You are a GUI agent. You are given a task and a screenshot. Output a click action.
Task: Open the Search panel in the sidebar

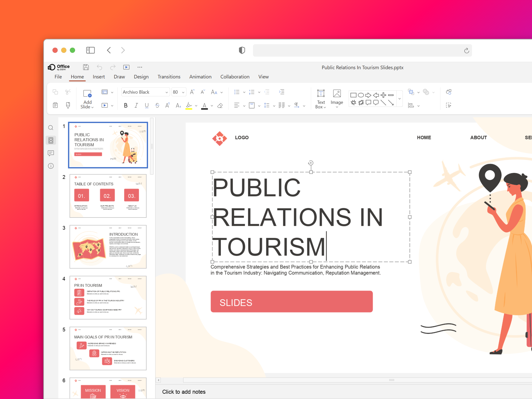(x=51, y=127)
